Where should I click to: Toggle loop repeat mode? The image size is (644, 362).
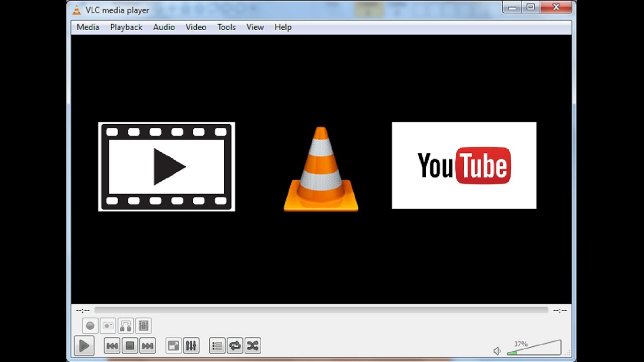234,346
